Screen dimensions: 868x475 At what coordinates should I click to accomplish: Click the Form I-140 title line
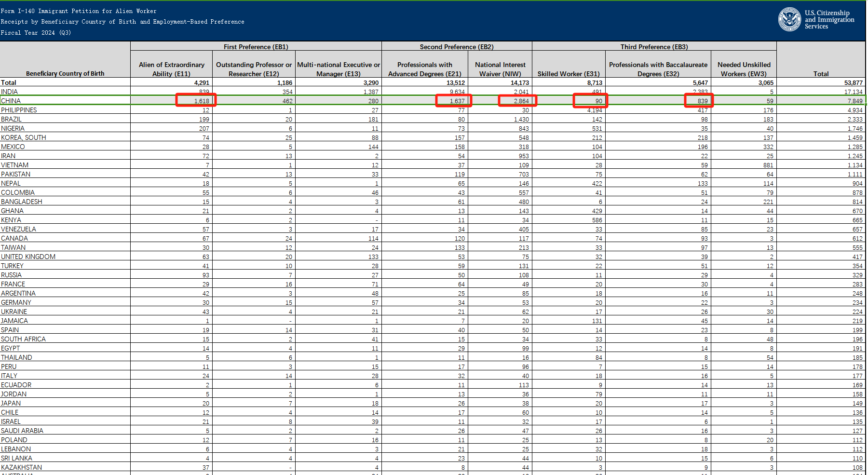(79, 11)
